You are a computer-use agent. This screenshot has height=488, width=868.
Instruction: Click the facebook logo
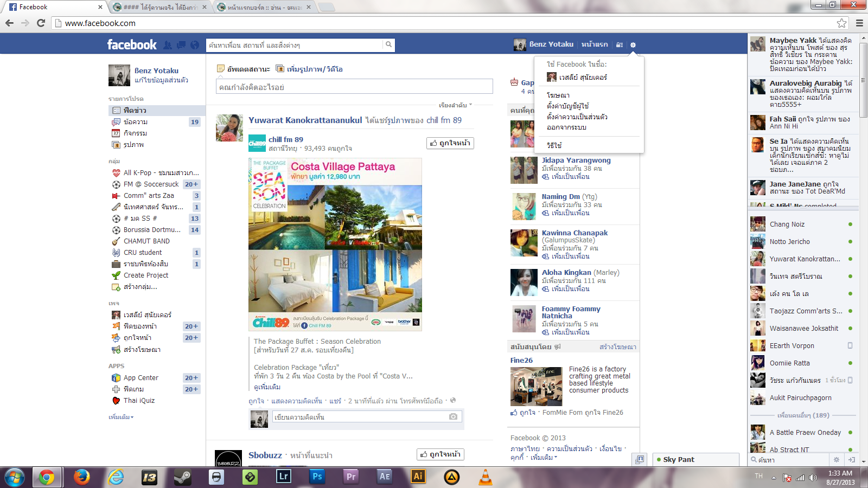(132, 44)
